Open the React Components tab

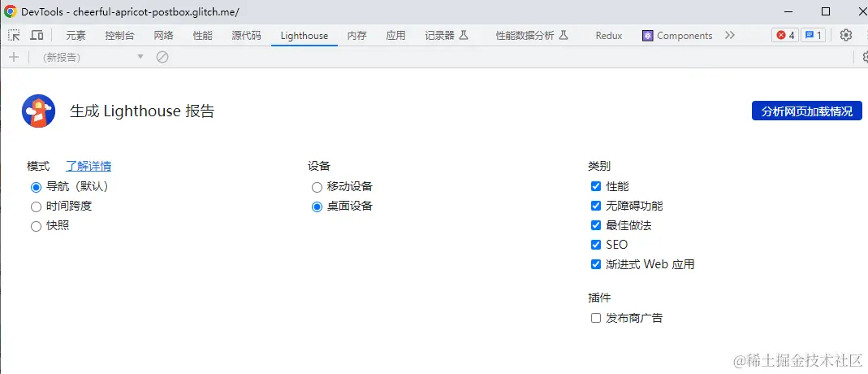(x=677, y=36)
